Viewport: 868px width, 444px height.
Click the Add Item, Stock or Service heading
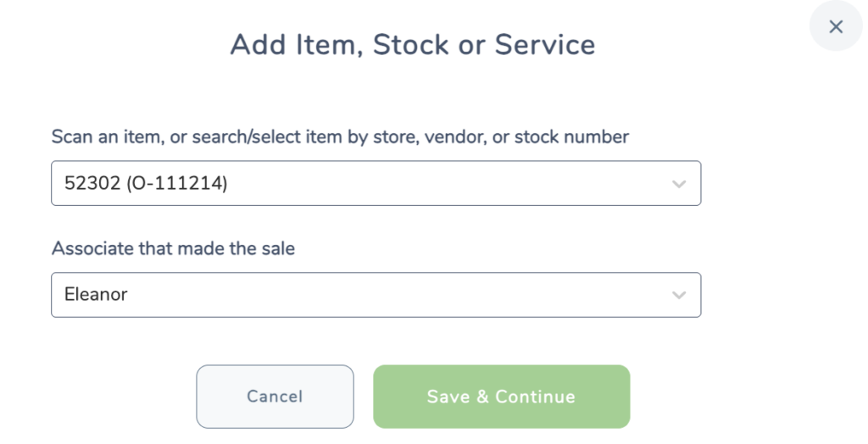413,45
